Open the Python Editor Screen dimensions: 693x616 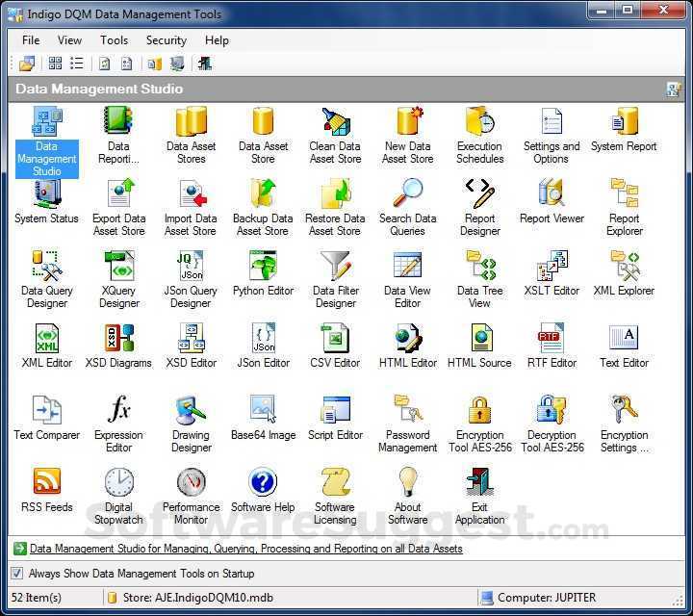(x=263, y=273)
